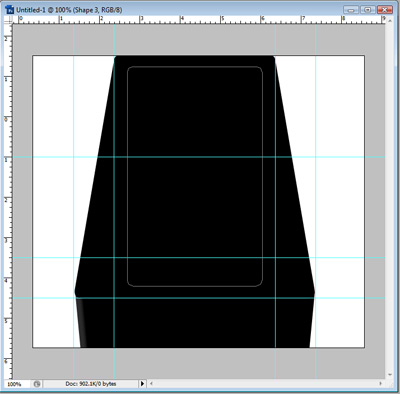The image size is (400, 394).
Task: Open the status bar options arrow menu
Action: (x=142, y=384)
